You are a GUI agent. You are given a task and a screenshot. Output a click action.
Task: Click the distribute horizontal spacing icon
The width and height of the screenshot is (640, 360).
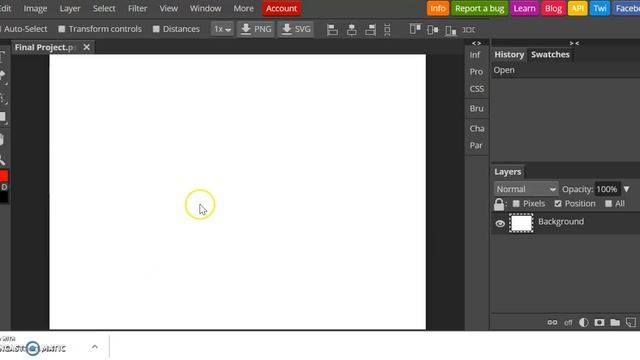468,30
